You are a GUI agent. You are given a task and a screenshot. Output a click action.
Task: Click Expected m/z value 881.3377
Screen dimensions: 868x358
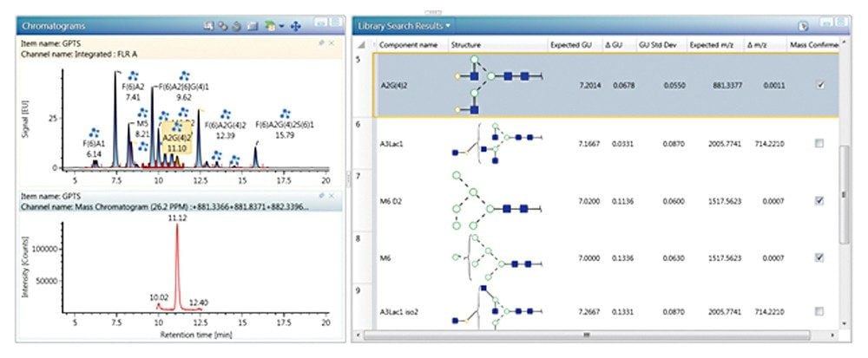[728, 86]
